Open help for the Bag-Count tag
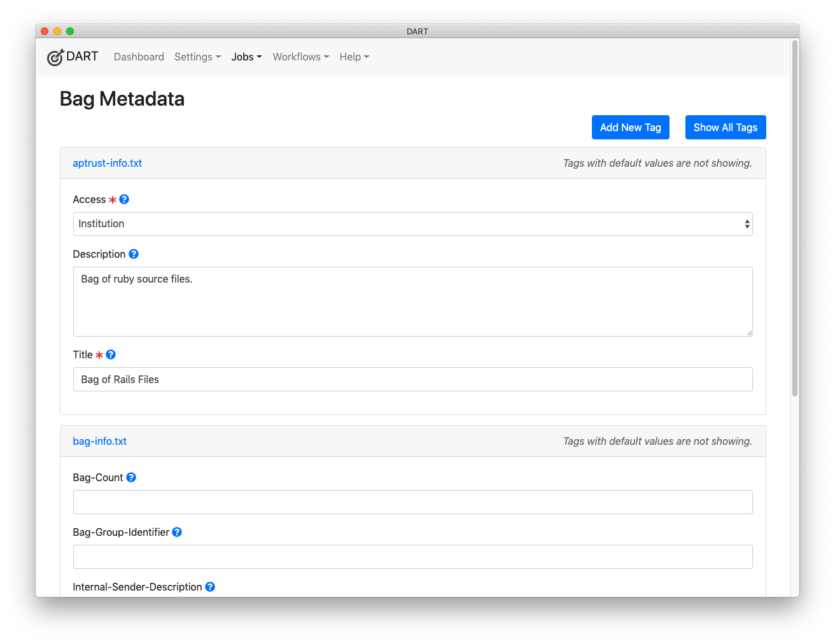The height and width of the screenshot is (644, 835). pos(131,477)
